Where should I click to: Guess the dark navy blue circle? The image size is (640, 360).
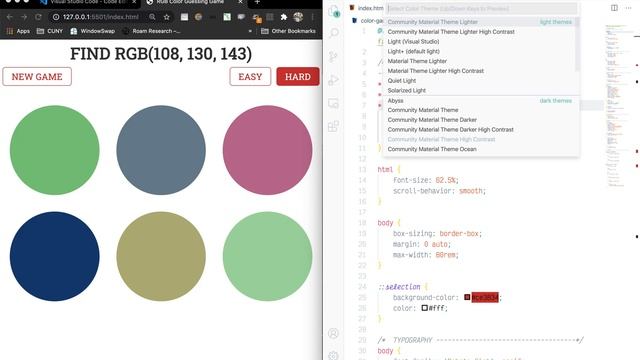(55, 256)
